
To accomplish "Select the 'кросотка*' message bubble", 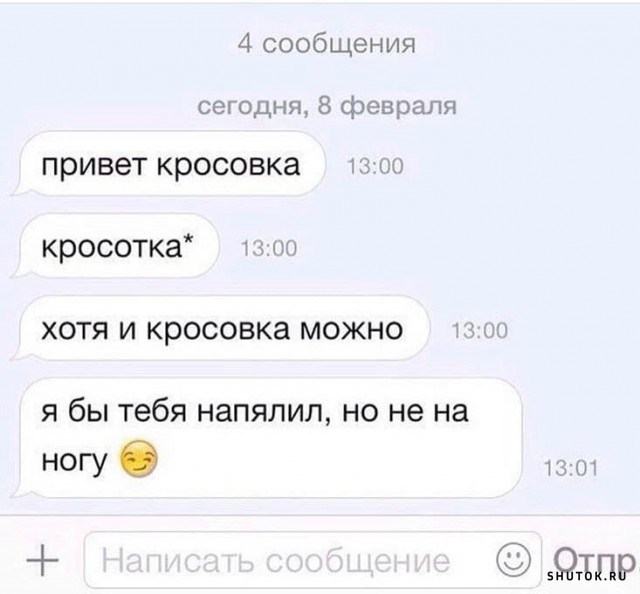I will click(x=116, y=247).
